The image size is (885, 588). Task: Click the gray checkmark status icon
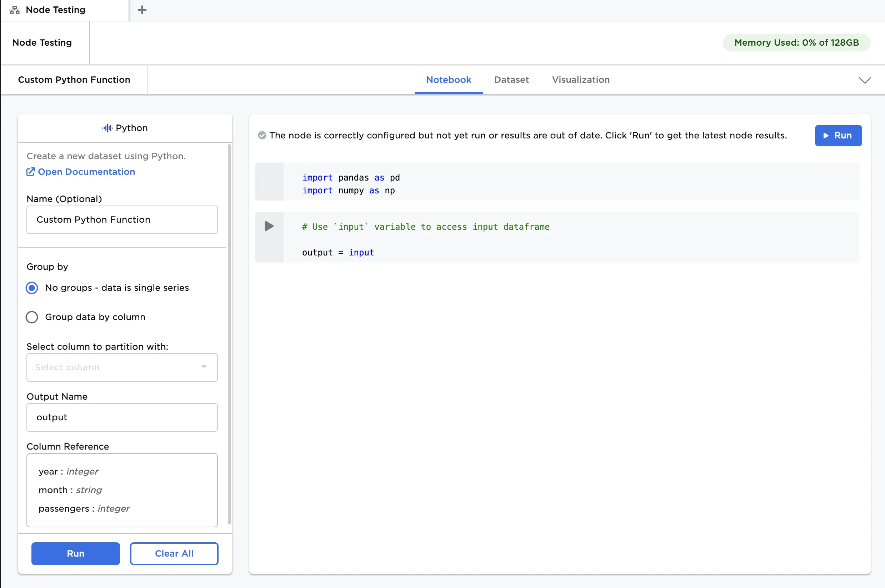click(262, 135)
